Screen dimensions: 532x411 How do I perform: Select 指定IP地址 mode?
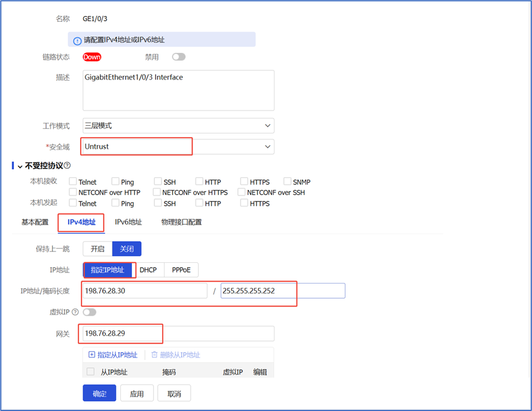pyautogui.click(x=107, y=270)
